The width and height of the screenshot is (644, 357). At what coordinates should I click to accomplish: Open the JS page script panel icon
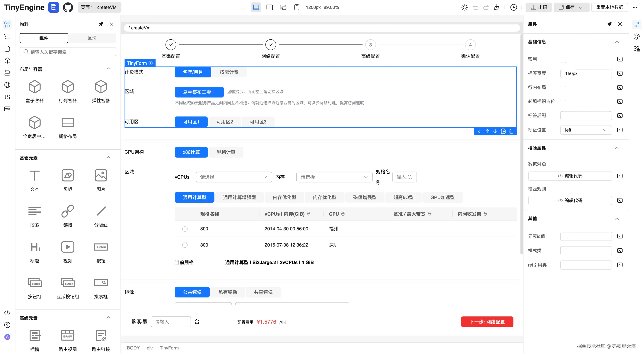click(7, 97)
